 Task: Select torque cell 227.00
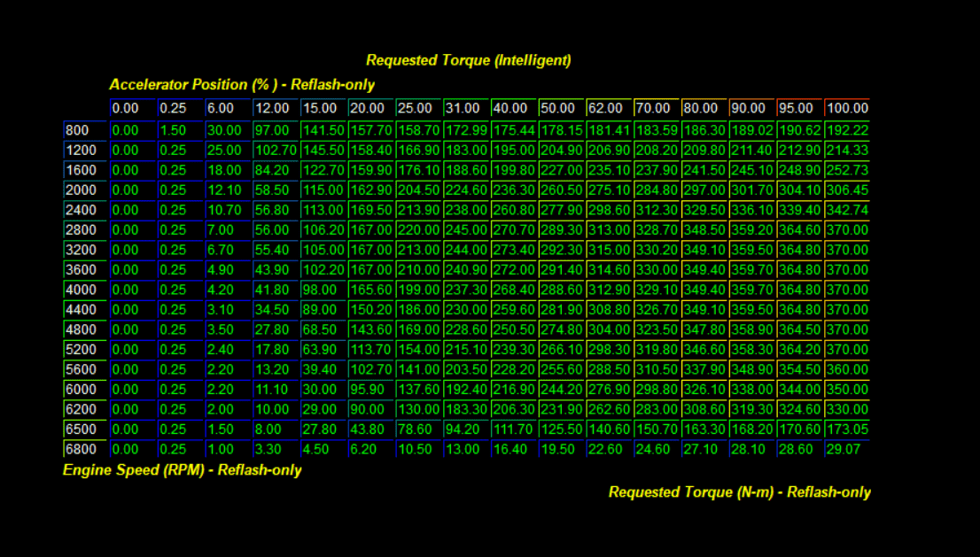pos(561,170)
